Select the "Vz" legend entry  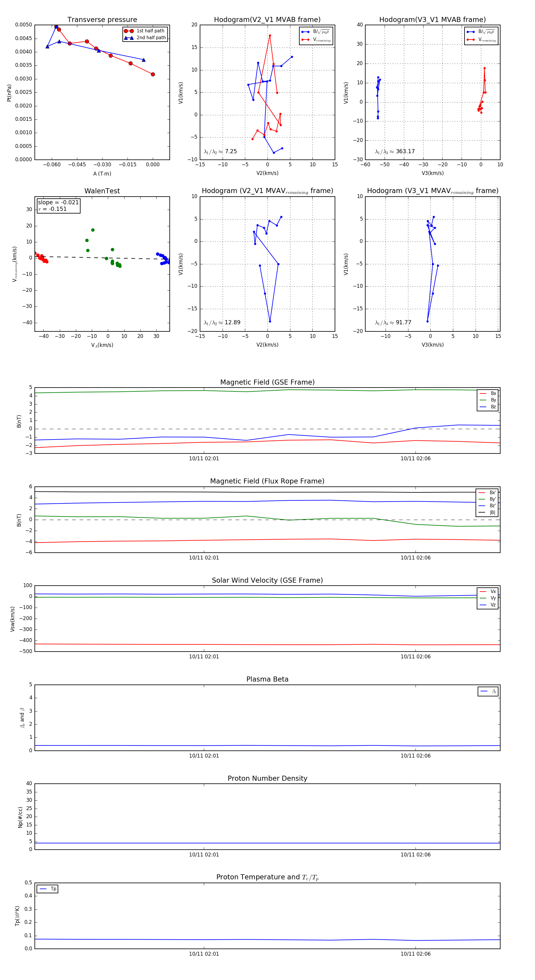point(488,605)
